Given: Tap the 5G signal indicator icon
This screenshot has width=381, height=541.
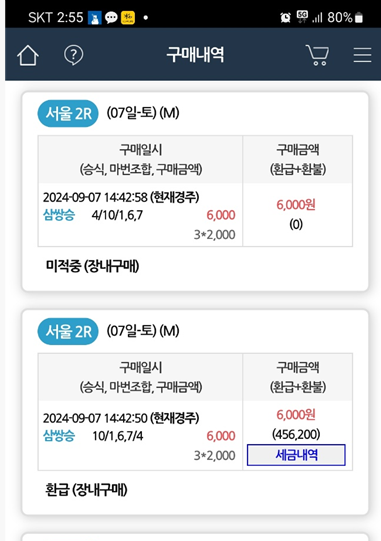Looking at the screenshot, I should click(x=302, y=17).
